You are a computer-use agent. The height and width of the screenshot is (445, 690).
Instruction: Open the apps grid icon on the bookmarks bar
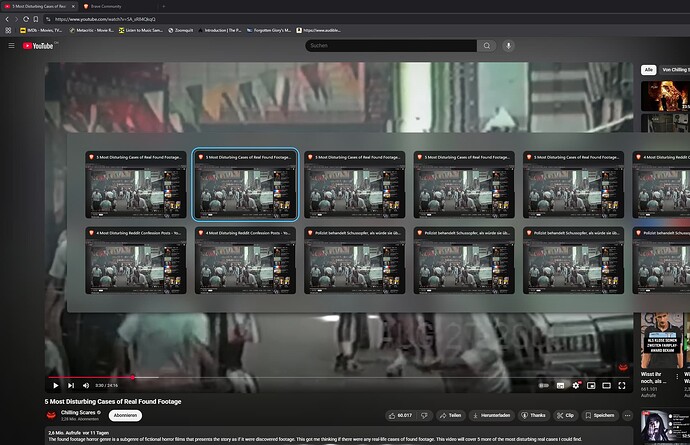[x=8, y=30]
